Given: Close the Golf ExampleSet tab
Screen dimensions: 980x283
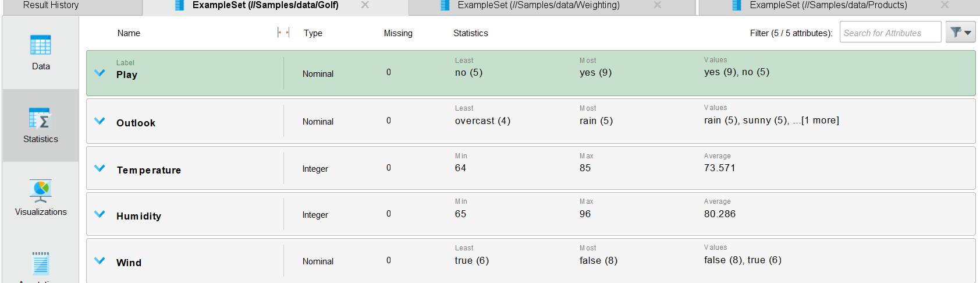Looking at the screenshot, I should (x=365, y=5).
